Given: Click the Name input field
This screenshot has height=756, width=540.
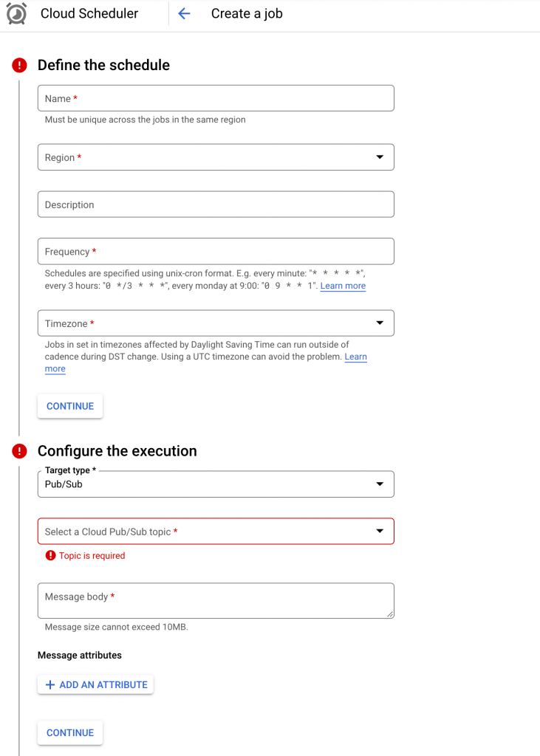Looking at the screenshot, I should click(216, 98).
